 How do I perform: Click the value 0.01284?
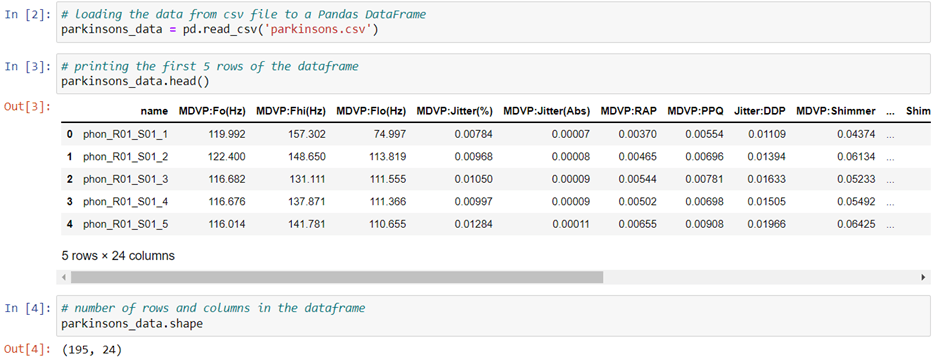tap(474, 224)
